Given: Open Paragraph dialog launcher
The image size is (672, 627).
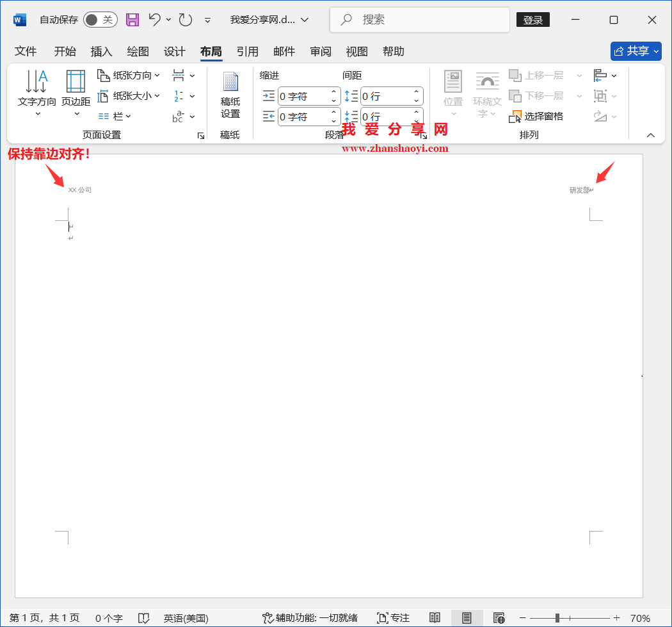Looking at the screenshot, I should click(424, 136).
